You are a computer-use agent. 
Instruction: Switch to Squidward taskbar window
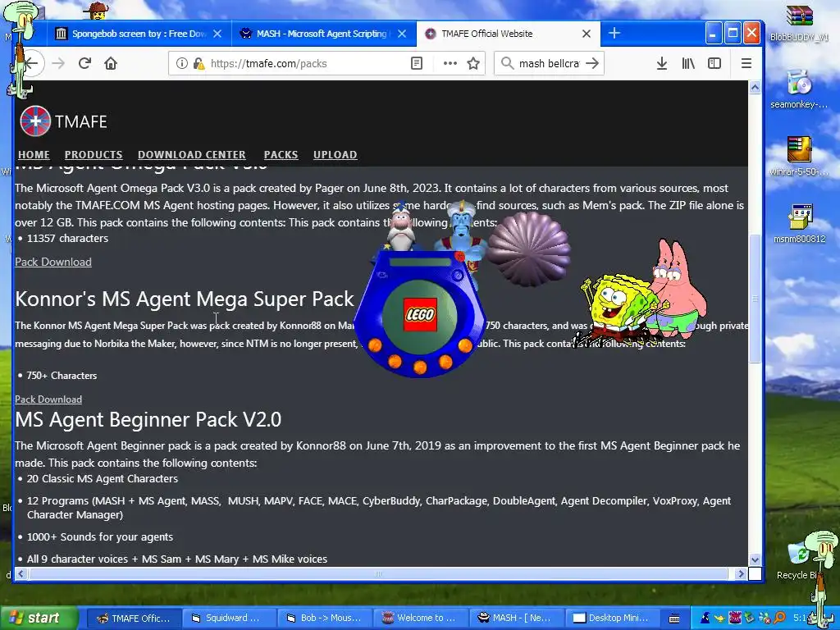[x=230, y=618]
